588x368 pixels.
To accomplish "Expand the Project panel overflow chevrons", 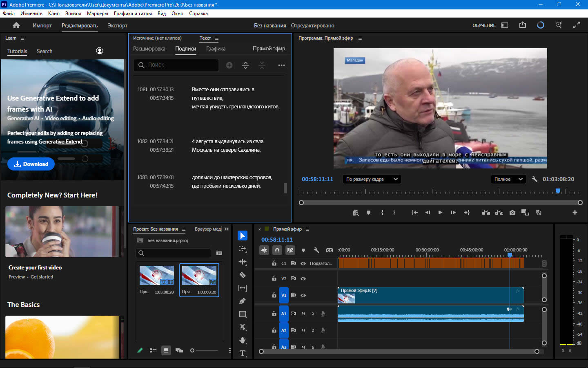I will [227, 229].
